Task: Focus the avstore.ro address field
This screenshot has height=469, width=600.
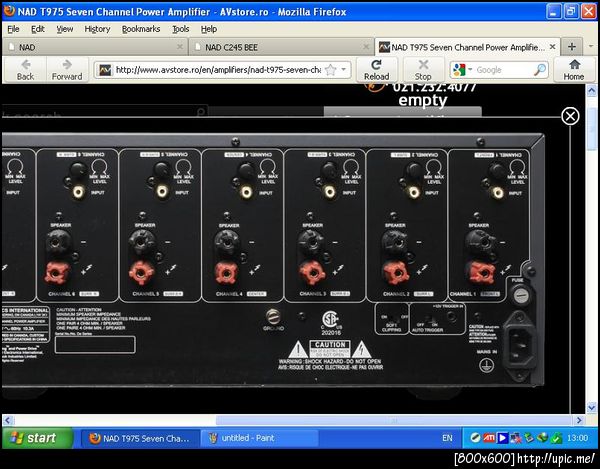Action: (x=218, y=70)
